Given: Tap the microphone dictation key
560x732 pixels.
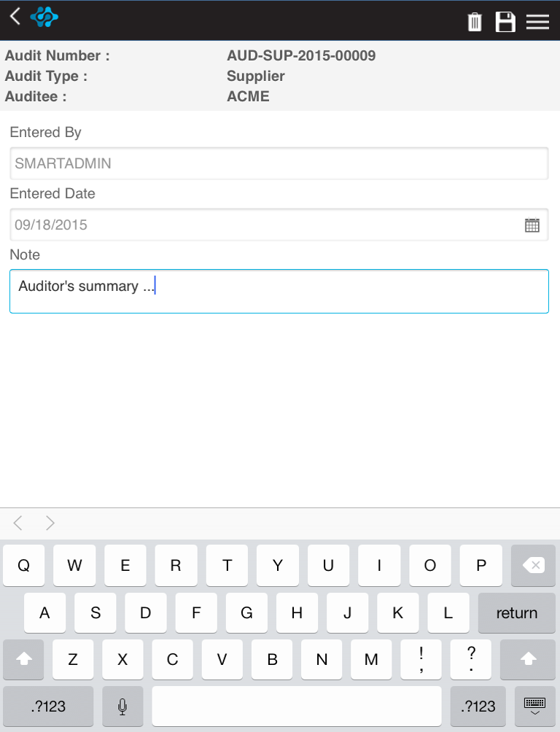Looking at the screenshot, I should (122, 706).
